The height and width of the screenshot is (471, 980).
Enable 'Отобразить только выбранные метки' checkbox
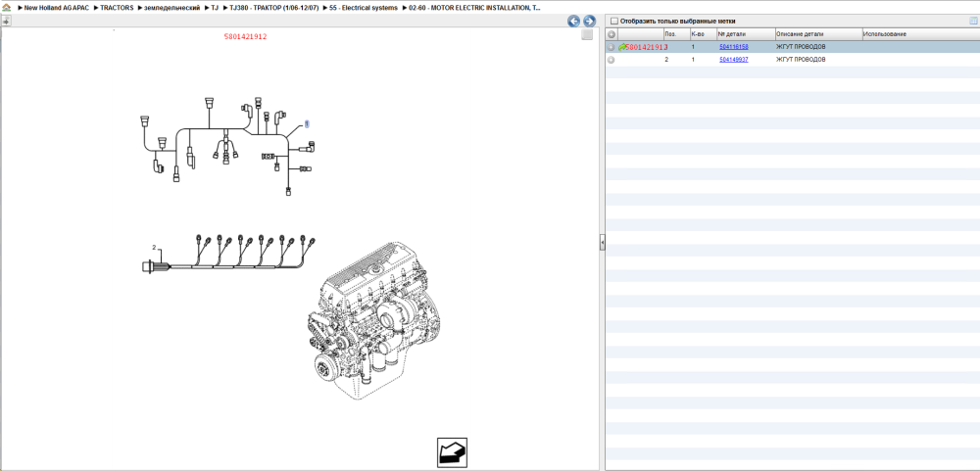tap(613, 21)
